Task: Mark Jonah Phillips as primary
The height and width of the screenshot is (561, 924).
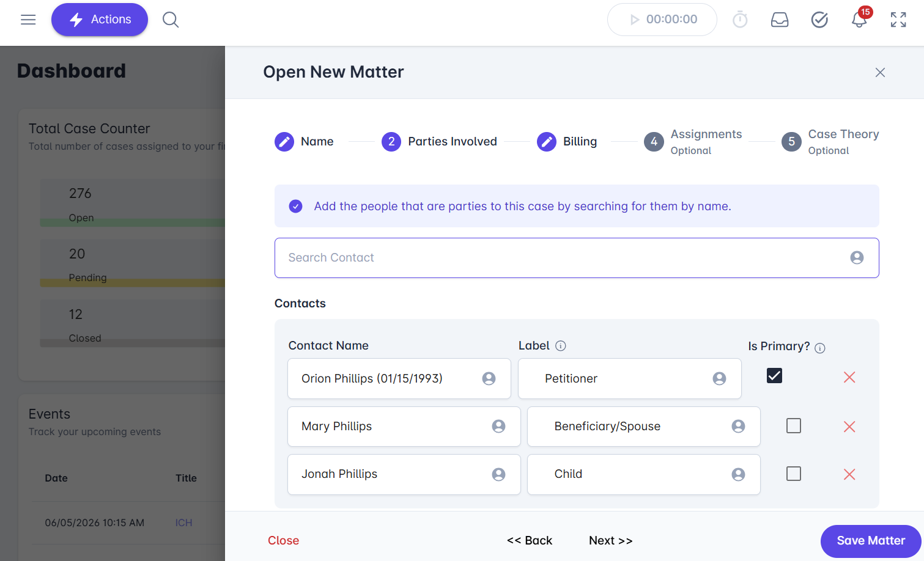Action: click(794, 474)
